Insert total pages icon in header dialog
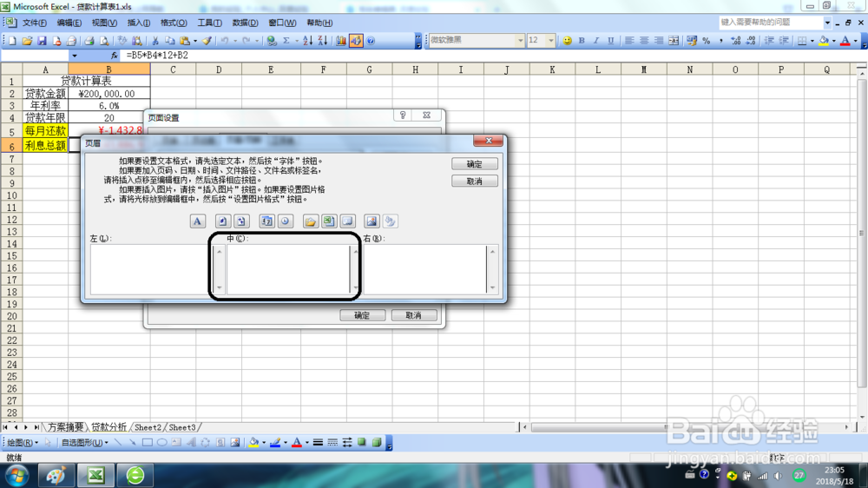Image resolution: width=868 pixels, height=488 pixels. click(x=240, y=221)
